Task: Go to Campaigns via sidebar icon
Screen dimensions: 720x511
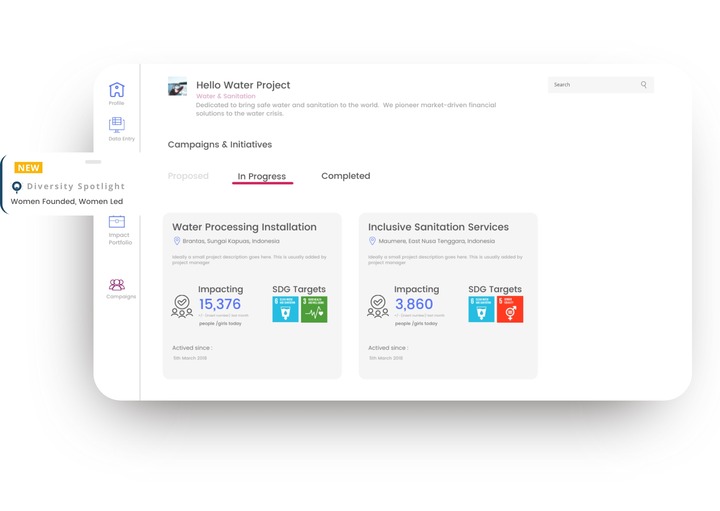Action: click(117, 285)
